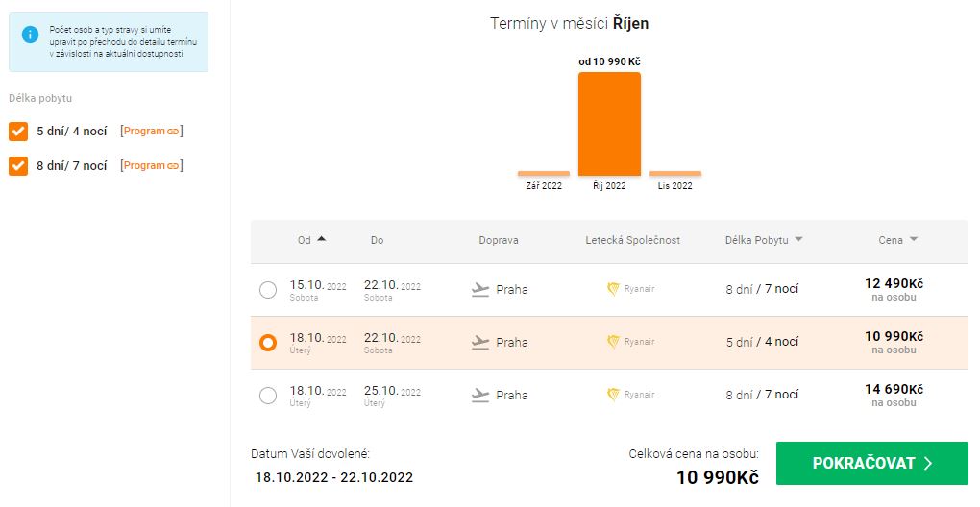Switch to Lis 2022 month bar
Screen dimensions: 980x507
675,174
